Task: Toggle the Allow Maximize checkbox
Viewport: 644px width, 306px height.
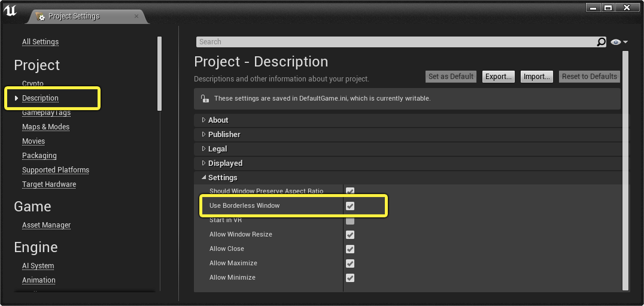Action: click(x=350, y=263)
